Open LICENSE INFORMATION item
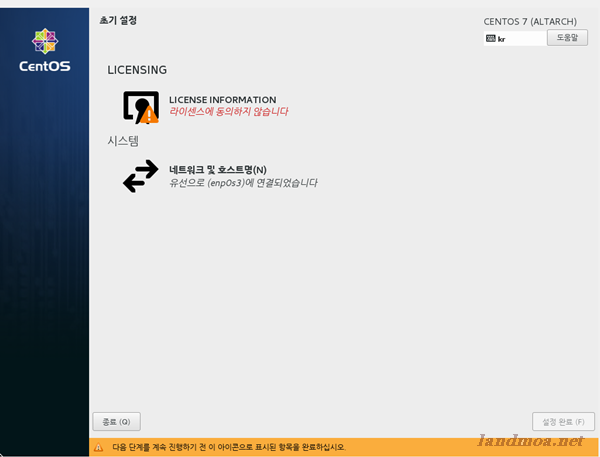Screen dimensions: 600x457 pos(222,100)
